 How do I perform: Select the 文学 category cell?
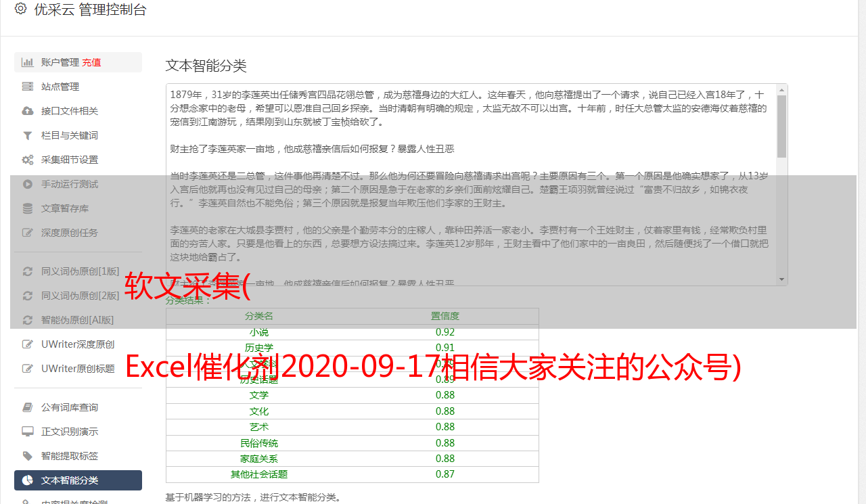tap(259, 395)
